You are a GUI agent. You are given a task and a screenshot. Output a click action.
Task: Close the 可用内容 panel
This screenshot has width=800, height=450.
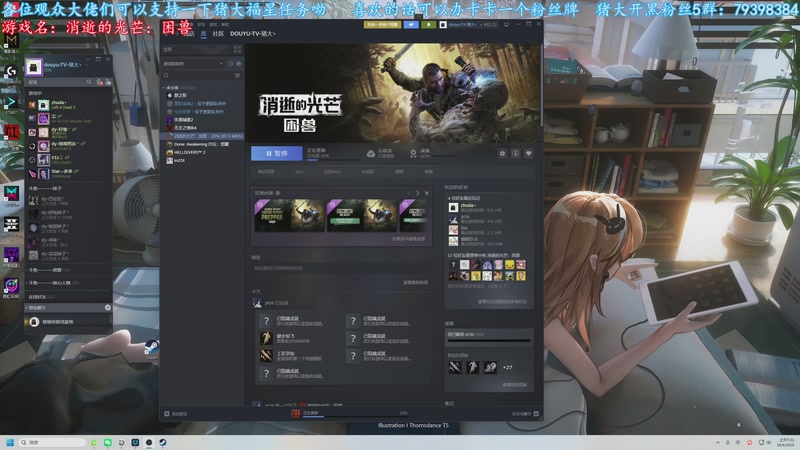tap(427, 193)
